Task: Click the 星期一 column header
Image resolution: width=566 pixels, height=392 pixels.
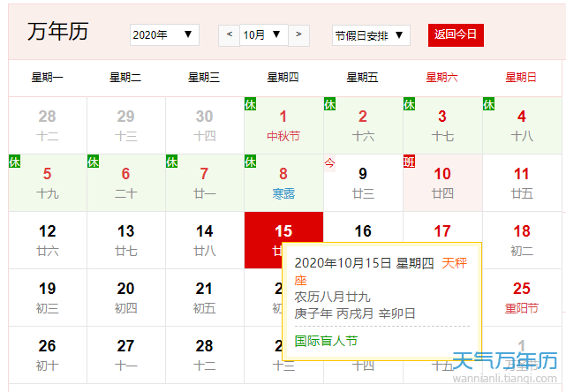Action: pyautogui.click(x=48, y=77)
